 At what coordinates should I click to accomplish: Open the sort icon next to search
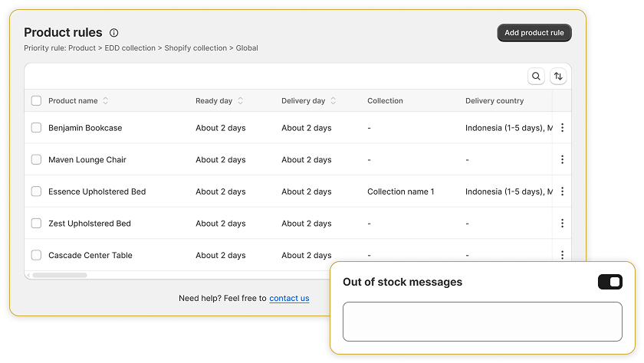coord(558,77)
